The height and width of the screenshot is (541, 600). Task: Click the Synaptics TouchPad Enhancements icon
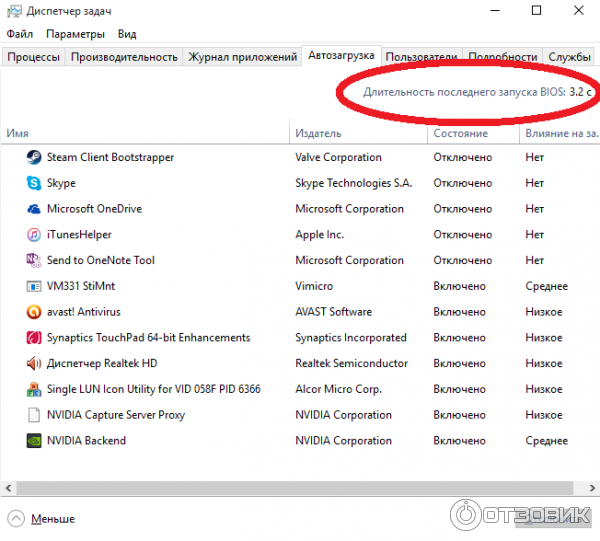pos(33,338)
